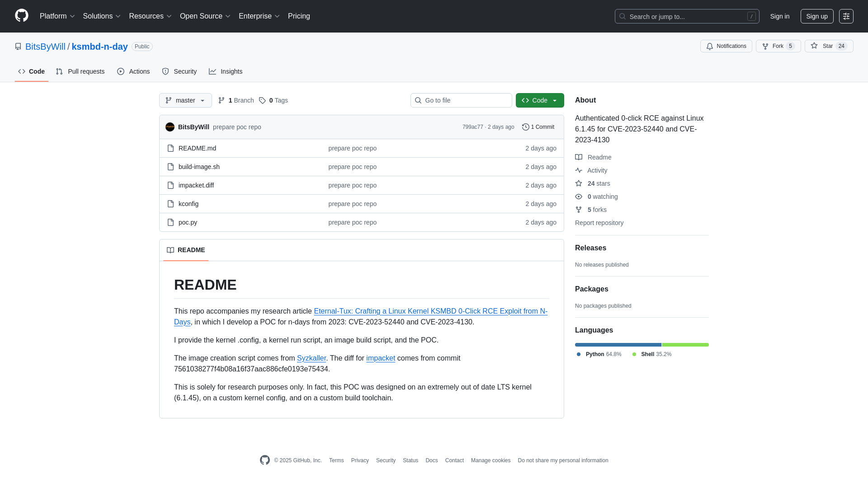Screen dimensions: 868x488
Task: Open the Pricing page
Action: click(299, 16)
